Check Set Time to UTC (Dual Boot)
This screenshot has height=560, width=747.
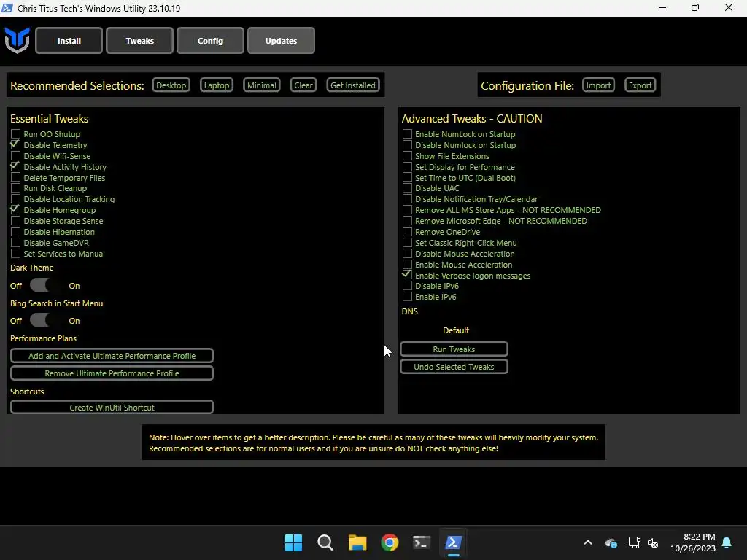(407, 178)
